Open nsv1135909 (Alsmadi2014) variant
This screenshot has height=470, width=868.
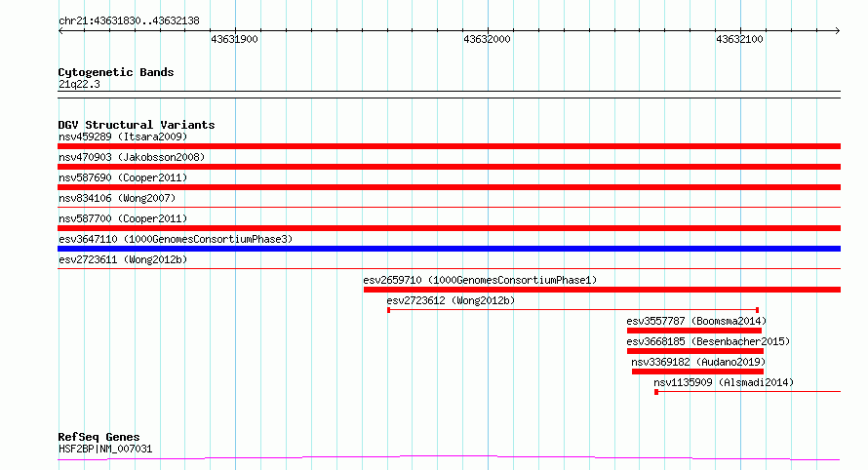pos(724,382)
